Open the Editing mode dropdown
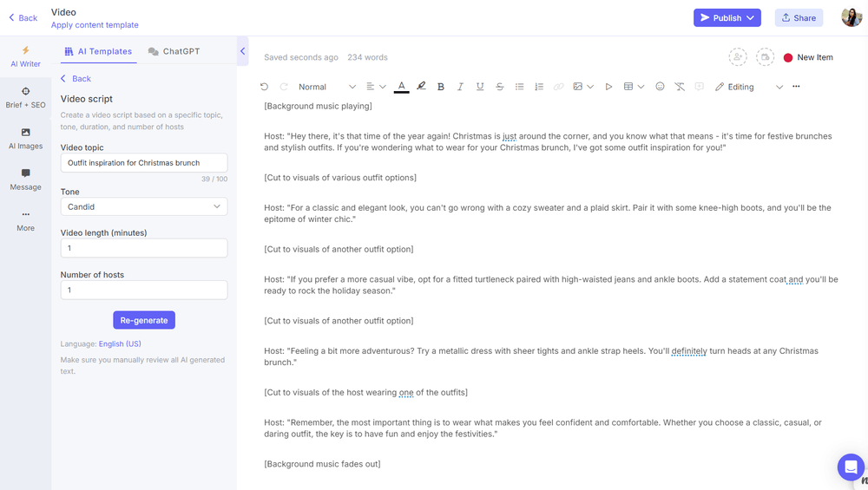The height and width of the screenshot is (490, 868). tap(748, 87)
